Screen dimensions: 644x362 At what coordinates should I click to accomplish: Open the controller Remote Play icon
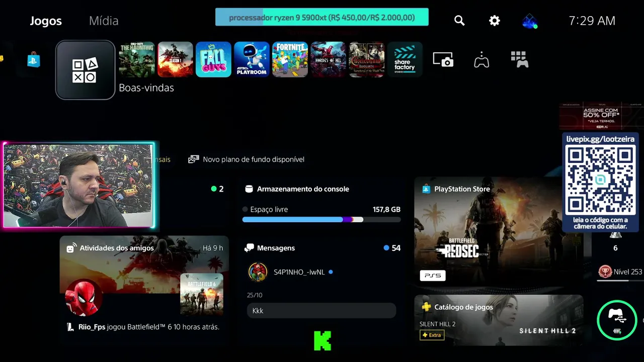click(481, 60)
